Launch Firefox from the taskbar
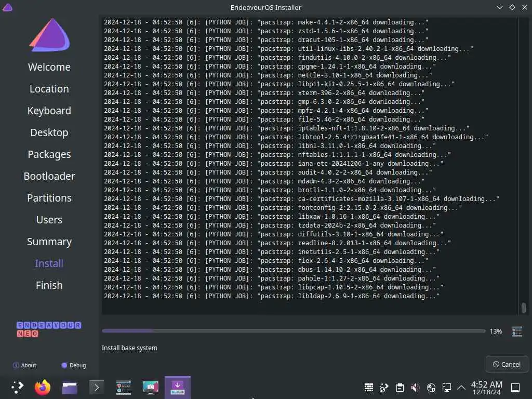 click(43, 387)
